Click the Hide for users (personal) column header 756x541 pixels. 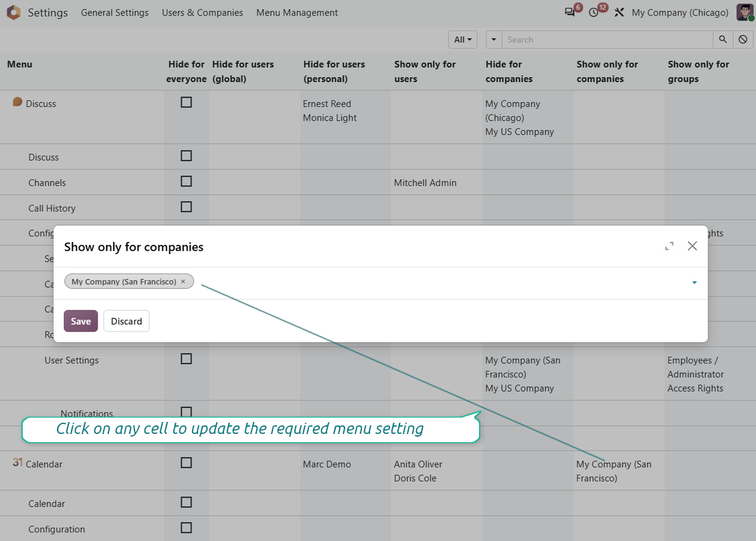[334, 72]
